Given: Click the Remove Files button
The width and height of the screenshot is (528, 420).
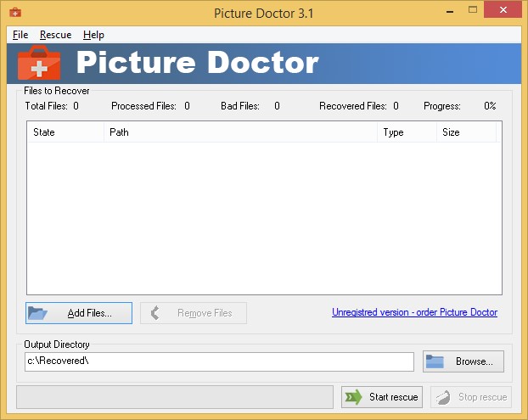Looking at the screenshot, I should [194, 313].
